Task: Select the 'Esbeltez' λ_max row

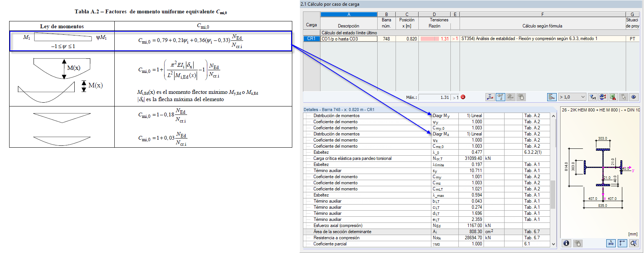Action: click(x=427, y=195)
